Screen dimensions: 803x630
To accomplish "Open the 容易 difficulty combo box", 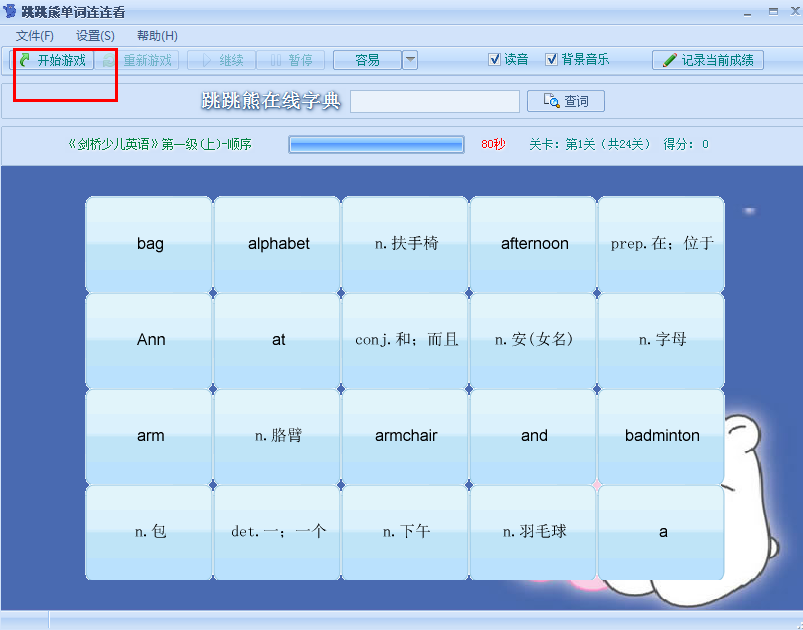I will pos(367,60).
